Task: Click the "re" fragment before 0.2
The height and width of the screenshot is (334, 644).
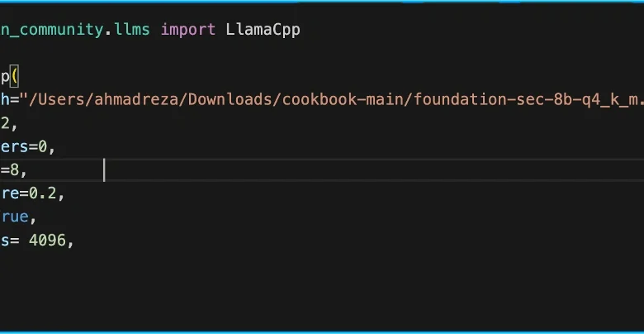Action: click(10, 194)
